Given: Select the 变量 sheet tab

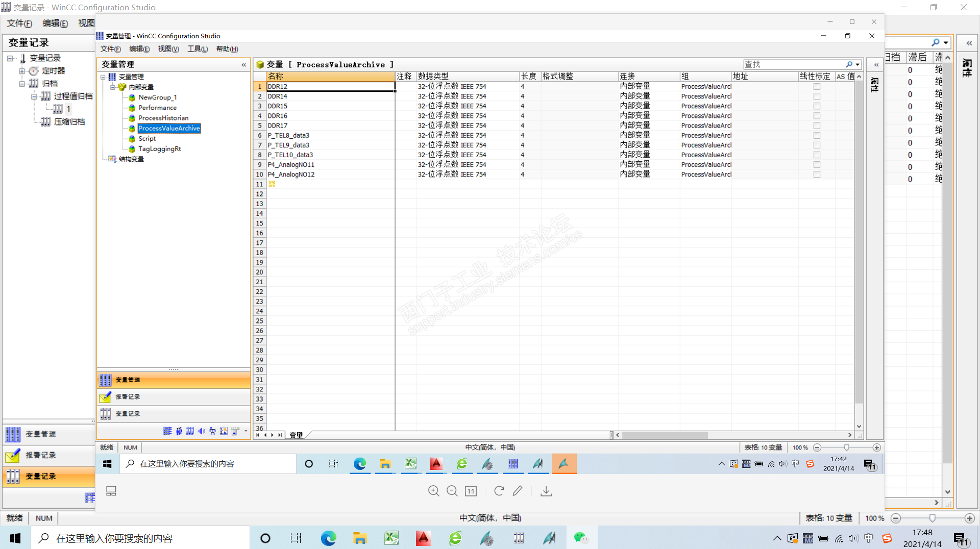Looking at the screenshot, I should [297, 435].
